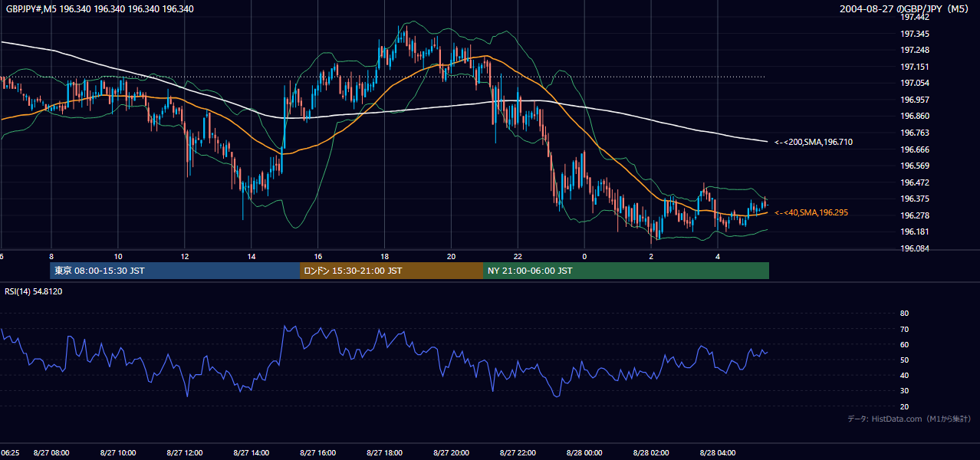
Task: Click price axis value 197.151
Action: pos(914,67)
